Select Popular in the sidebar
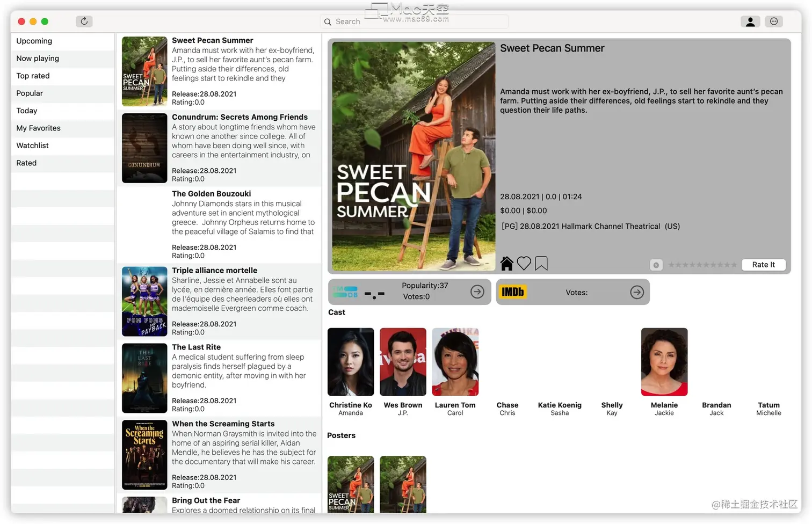 tap(62, 93)
